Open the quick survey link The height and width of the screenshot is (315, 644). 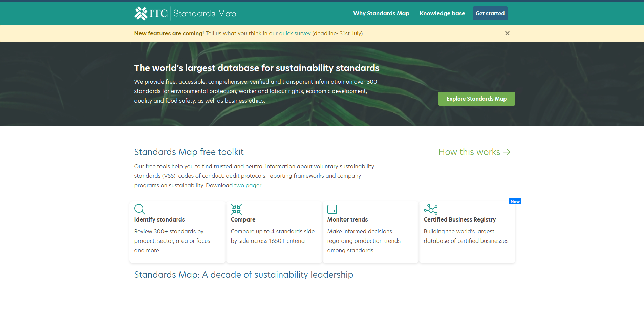click(295, 33)
